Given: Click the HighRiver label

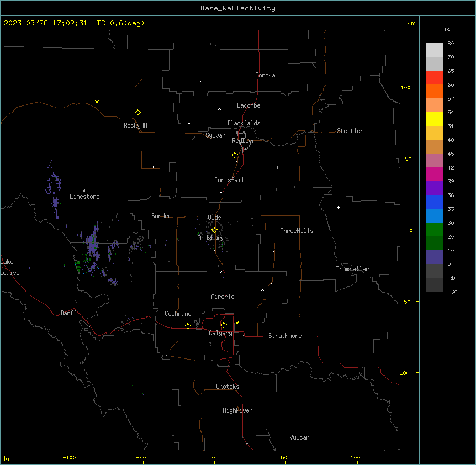Looking at the screenshot, I should [237, 410].
